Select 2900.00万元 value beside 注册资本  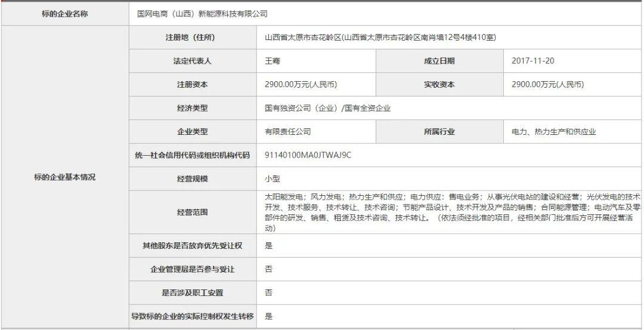click(301, 85)
